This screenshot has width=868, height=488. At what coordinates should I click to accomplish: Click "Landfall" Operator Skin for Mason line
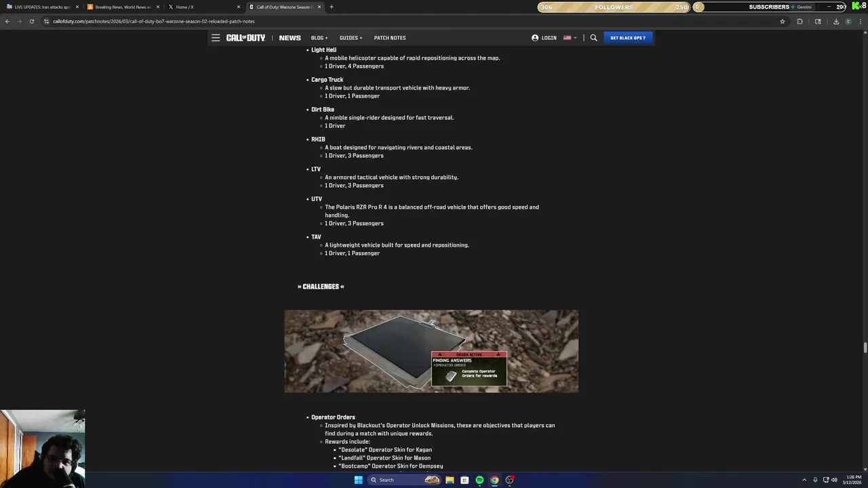click(384, 458)
